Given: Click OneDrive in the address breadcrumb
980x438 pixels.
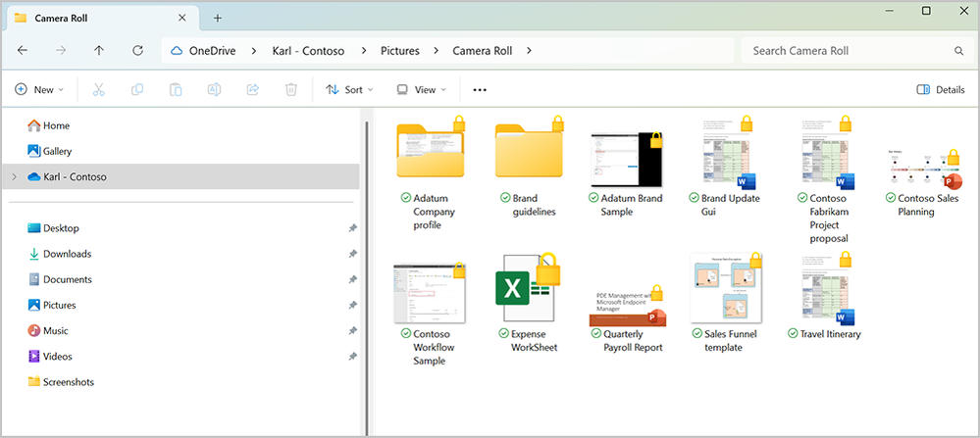Looking at the screenshot, I should (213, 51).
